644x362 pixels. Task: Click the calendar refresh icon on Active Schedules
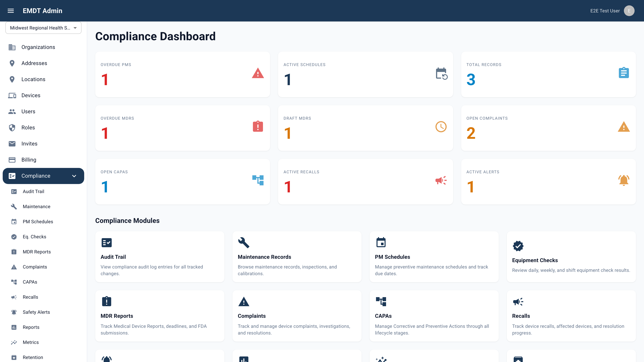click(x=442, y=73)
